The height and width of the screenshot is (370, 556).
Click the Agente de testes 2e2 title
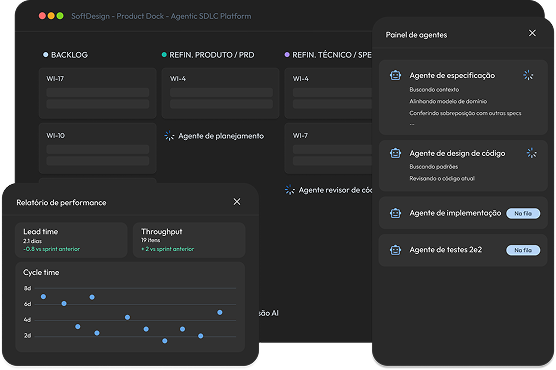click(x=446, y=250)
